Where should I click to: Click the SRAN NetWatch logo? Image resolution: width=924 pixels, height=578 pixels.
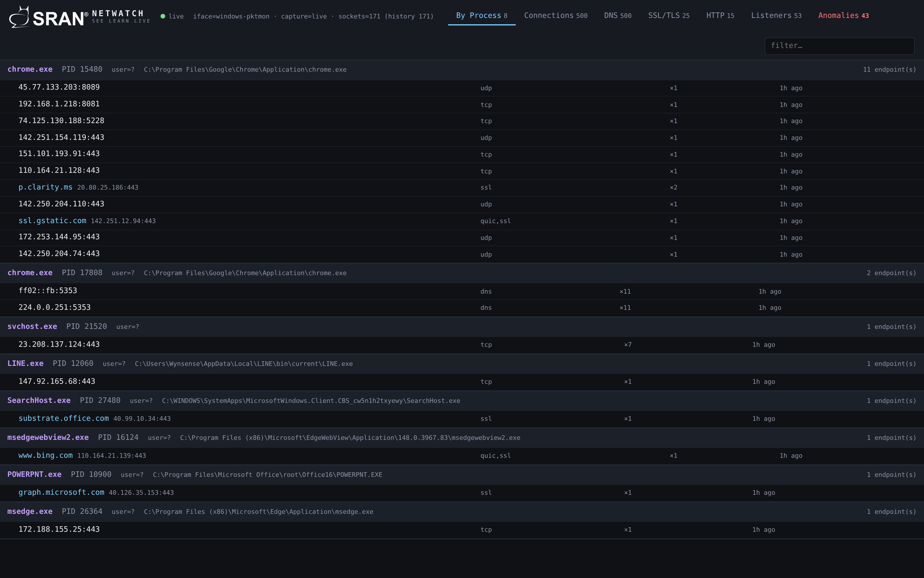tap(80, 17)
